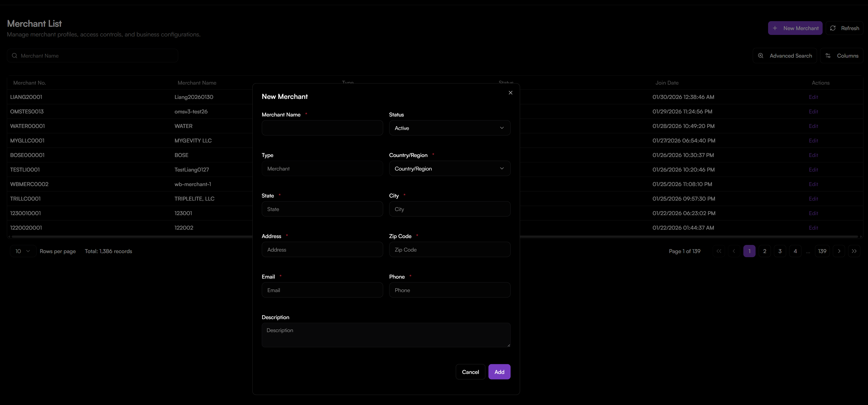Close the New Merchant dialog
This screenshot has width=868, height=405.
coord(511,92)
